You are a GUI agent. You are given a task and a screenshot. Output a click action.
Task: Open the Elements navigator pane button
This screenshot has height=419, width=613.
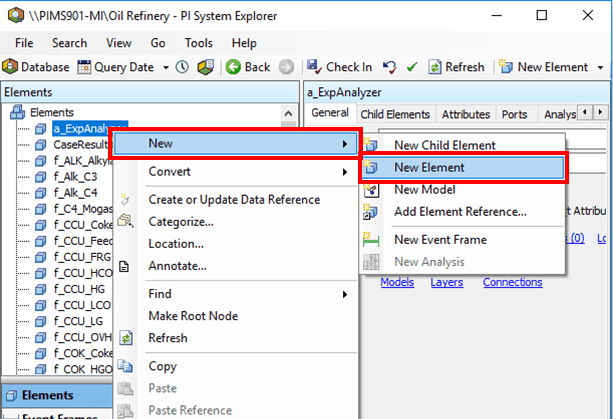[x=57, y=396]
